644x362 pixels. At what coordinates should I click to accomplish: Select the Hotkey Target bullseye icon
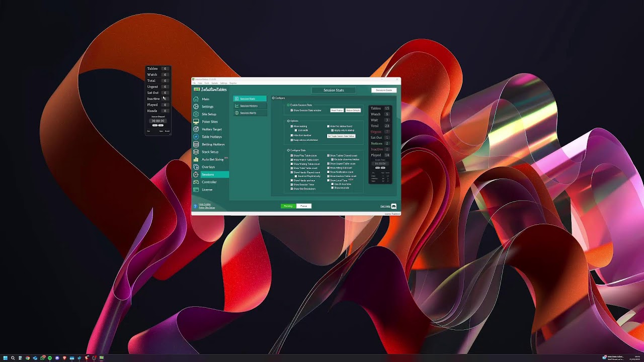point(196,129)
